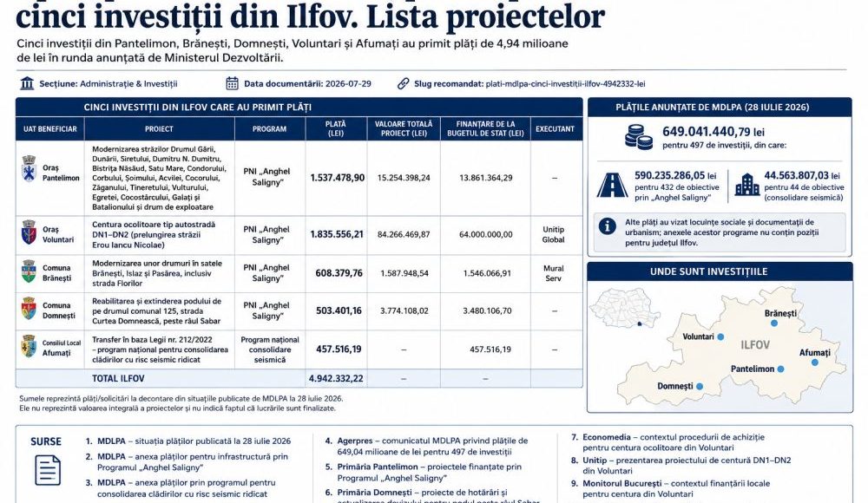The width and height of the screenshot is (868, 503).
Task: Click the date 2026-07-29
Action: coord(348,83)
